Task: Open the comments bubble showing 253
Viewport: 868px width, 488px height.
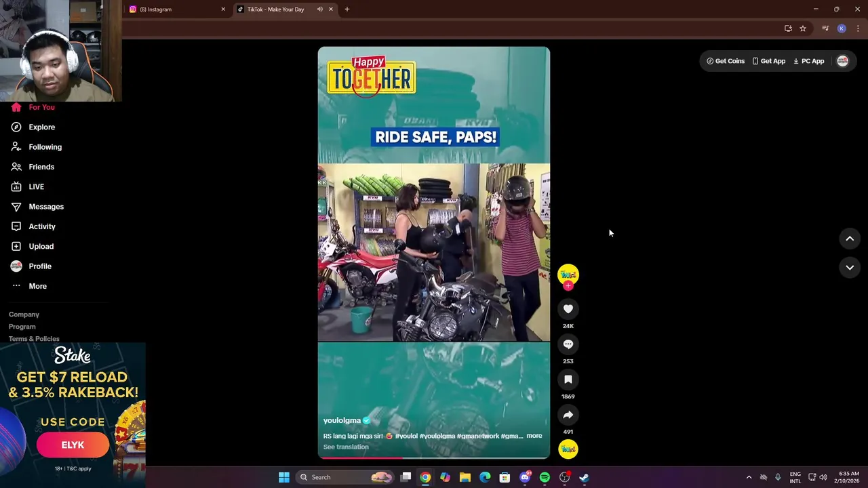Action: [568, 344]
